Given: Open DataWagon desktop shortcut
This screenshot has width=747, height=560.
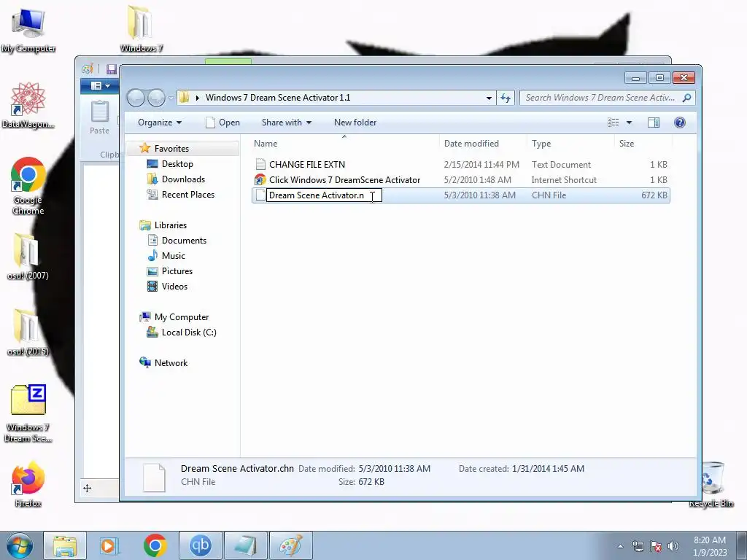Looking at the screenshot, I should (28, 105).
